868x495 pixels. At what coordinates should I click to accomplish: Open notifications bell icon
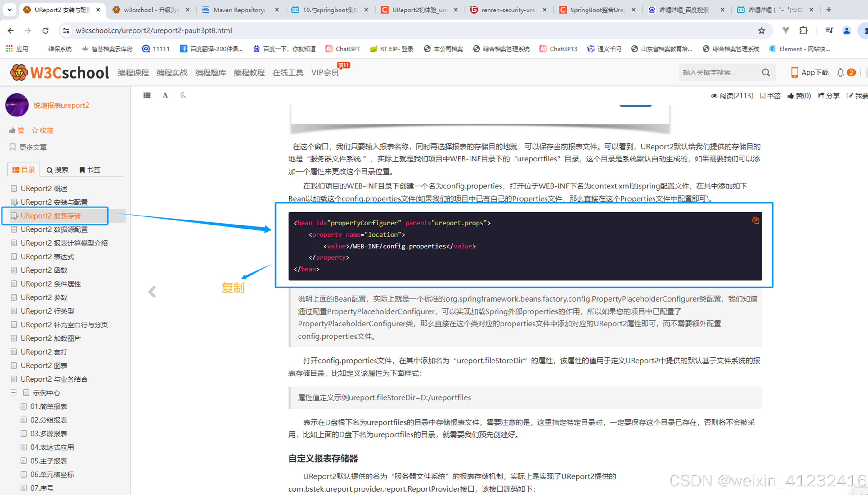pos(840,72)
